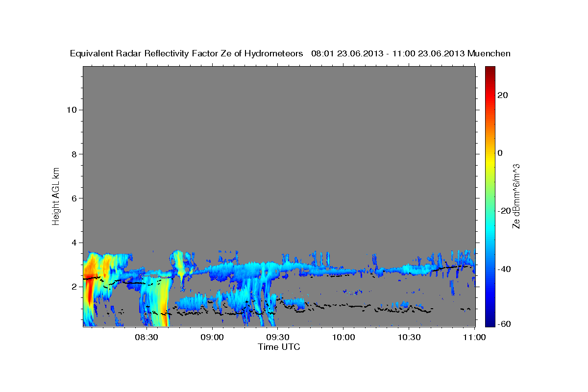Screen dimensions: 588x392
Task: Click the plot title text
Action: pos(291,53)
